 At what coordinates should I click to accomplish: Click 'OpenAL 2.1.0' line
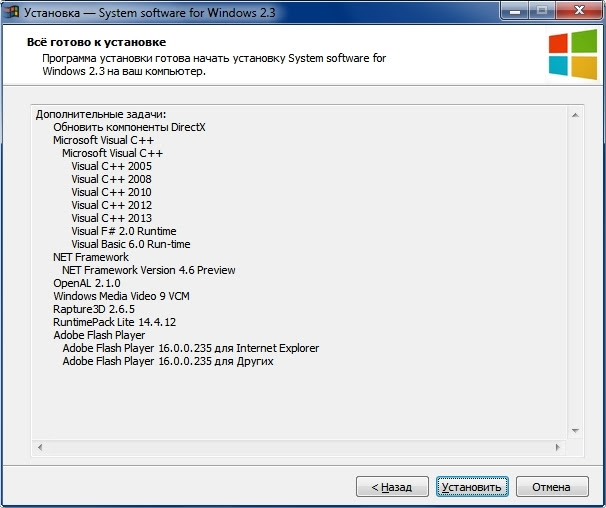pos(87,283)
